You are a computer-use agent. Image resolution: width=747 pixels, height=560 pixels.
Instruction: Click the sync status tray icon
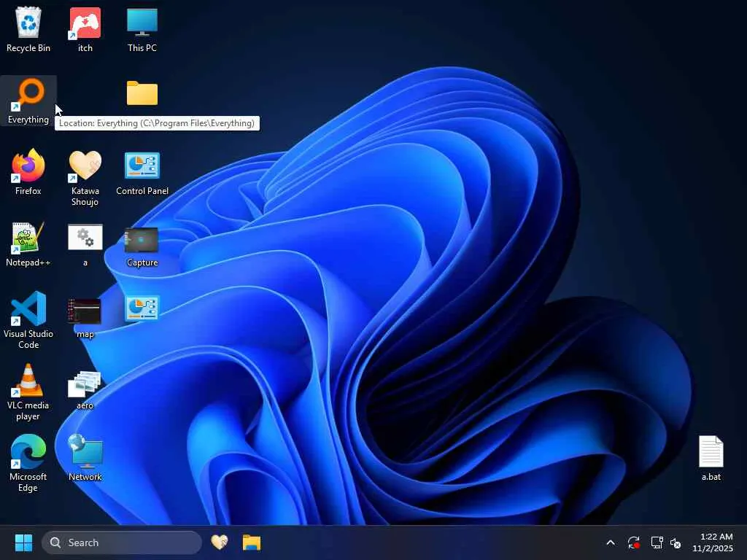tap(634, 542)
